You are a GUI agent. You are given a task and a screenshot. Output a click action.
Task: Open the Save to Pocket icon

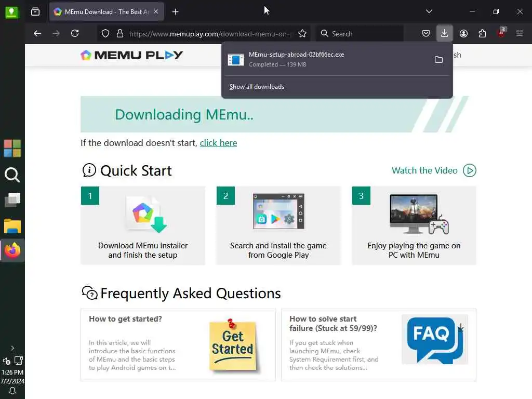pos(426,33)
